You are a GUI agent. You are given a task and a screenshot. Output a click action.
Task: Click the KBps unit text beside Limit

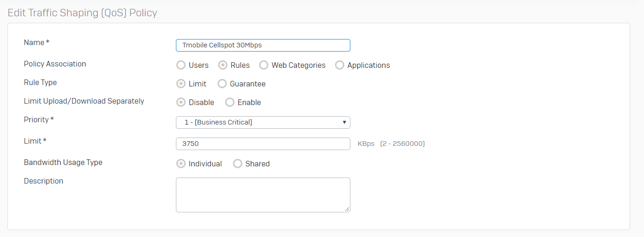click(x=366, y=144)
